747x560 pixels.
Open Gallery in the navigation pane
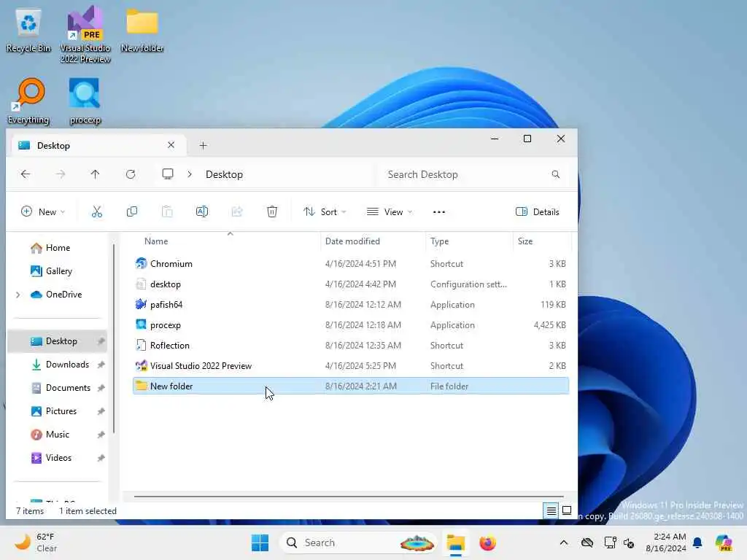pyautogui.click(x=57, y=271)
